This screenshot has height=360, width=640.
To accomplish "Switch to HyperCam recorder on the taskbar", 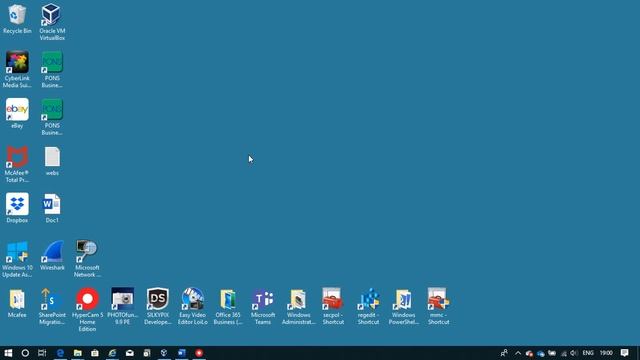I will tap(199, 353).
